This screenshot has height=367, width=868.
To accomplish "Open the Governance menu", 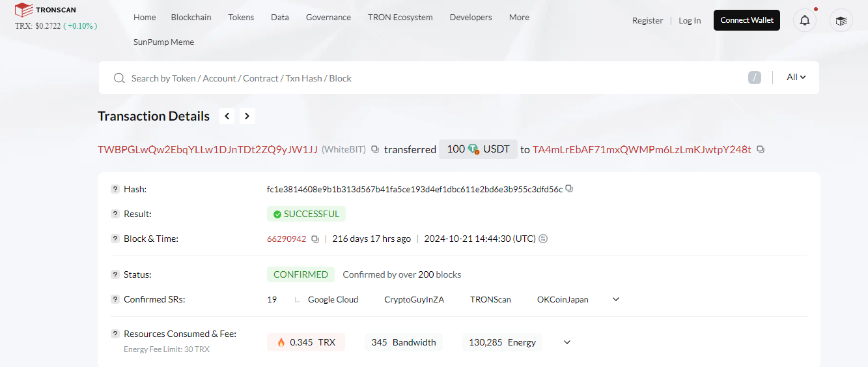I will tap(328, 18).
